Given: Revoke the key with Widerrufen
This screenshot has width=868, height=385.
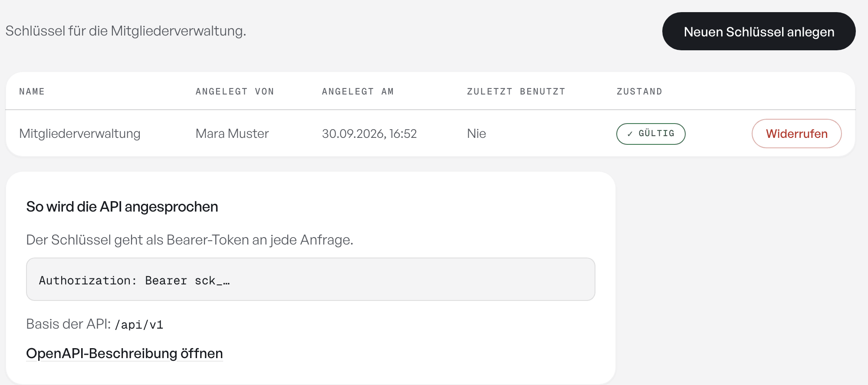Looking at the screenshot, I should coord(796,134).
